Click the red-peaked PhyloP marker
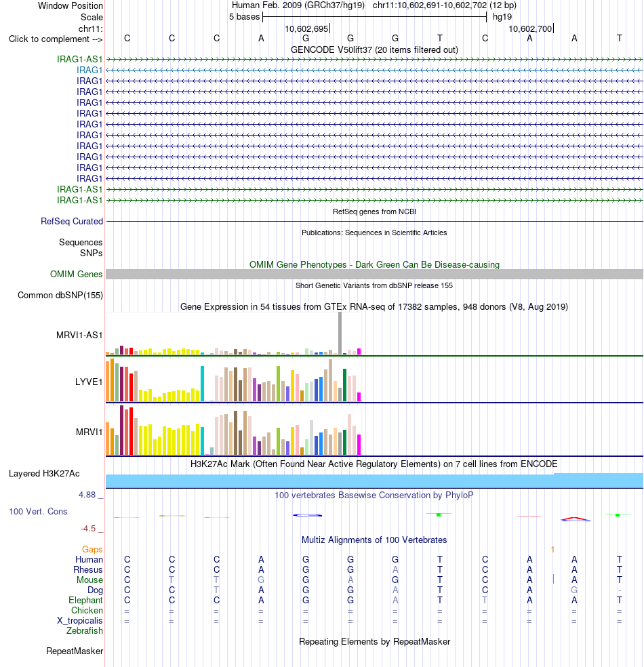This screenshot has width=644, height=667. pyautogui.click(x=575, y=519)
